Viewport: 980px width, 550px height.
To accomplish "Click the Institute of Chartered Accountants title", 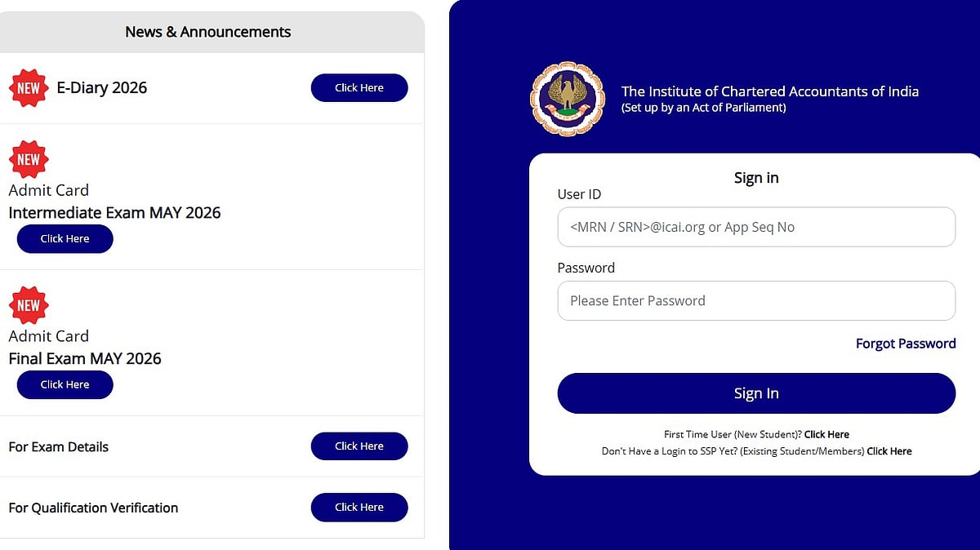I will click(x=769, y=91).
